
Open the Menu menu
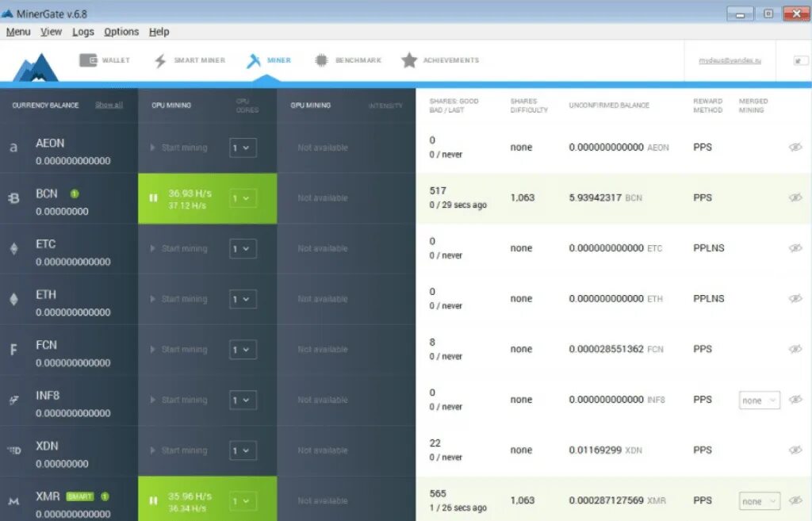click(x=18, y=32)
